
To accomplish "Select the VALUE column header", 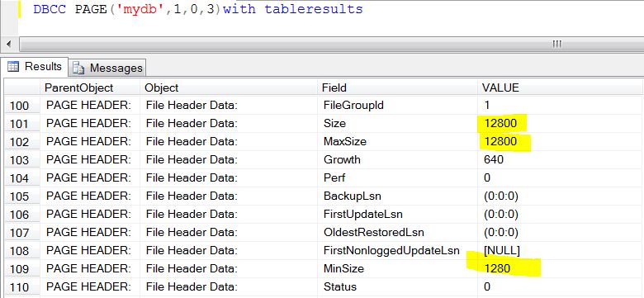I will [x=561, y=88].
